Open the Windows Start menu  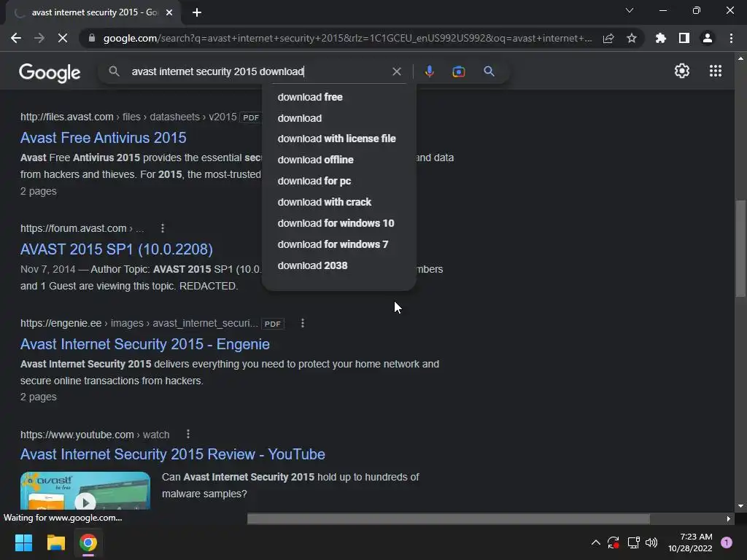(x=23, y=542)
